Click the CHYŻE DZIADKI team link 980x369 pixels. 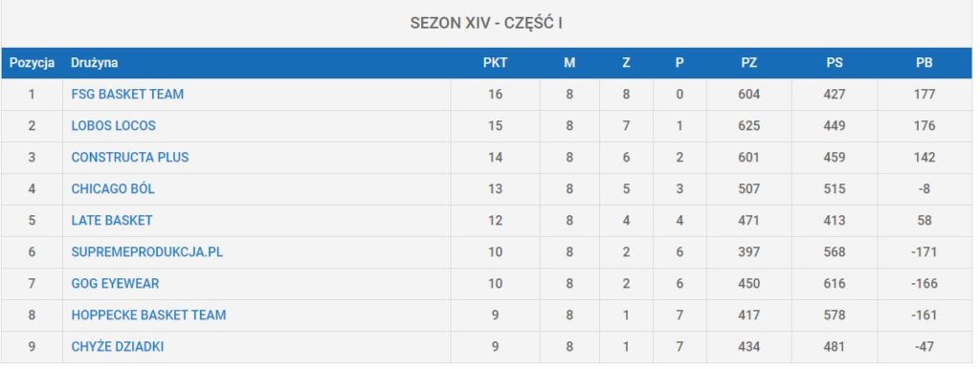[118, 346]
